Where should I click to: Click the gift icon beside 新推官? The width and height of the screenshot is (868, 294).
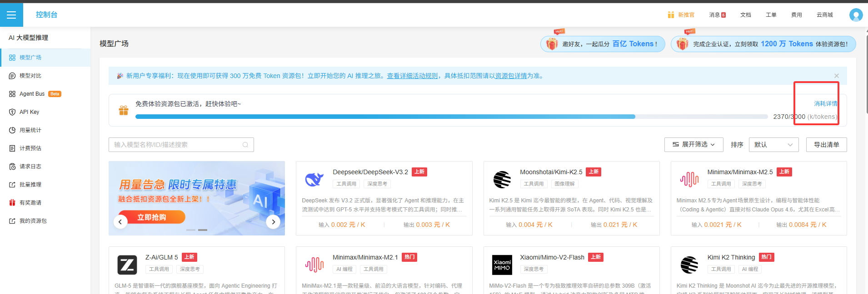click(x=671, y=15)
